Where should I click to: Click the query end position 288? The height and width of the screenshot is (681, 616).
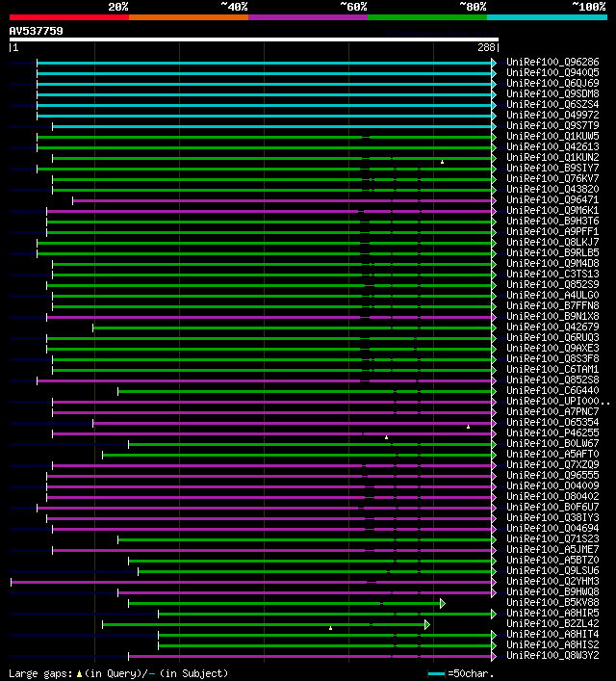486,47
